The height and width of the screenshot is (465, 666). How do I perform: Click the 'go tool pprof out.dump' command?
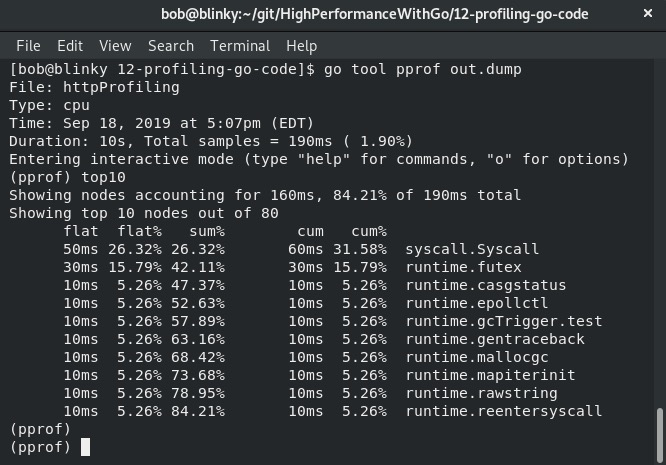pos(423,69)
